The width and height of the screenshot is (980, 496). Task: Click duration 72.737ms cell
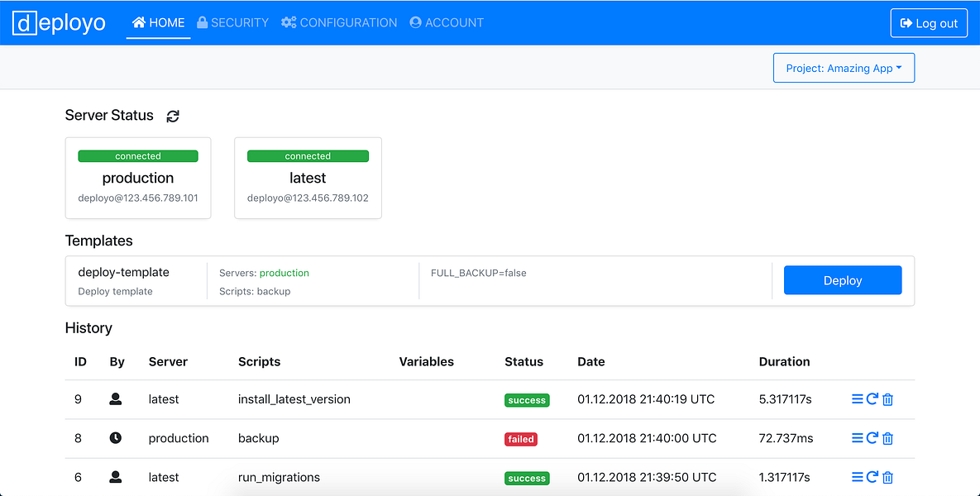tap(786, 438)
